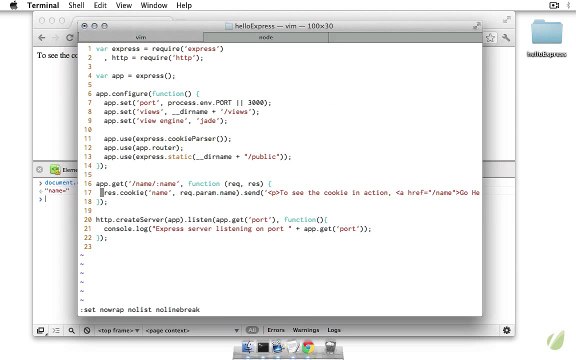Open DevTools settings gear
The width and height of the screenshot is (576, 360).
click(507, 330)
